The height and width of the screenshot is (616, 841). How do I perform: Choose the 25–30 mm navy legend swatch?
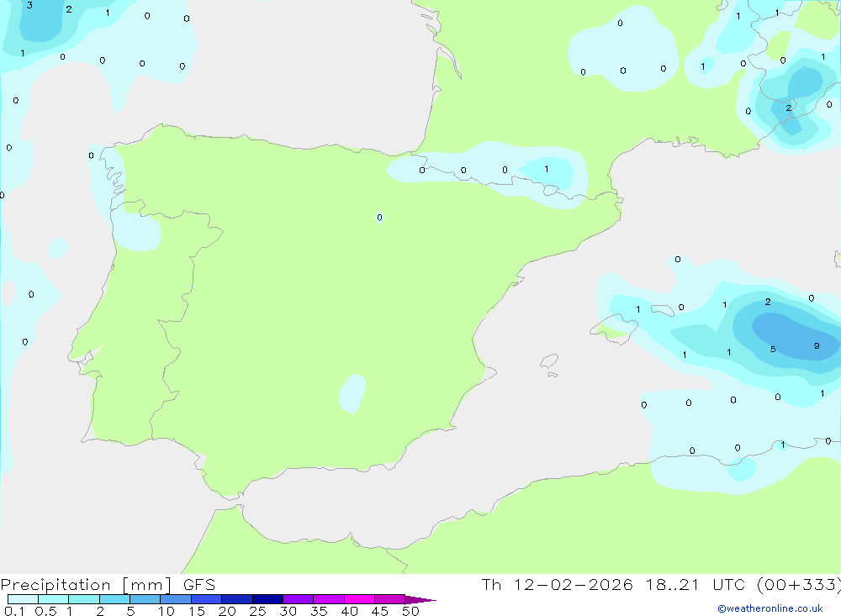point(267,599)
